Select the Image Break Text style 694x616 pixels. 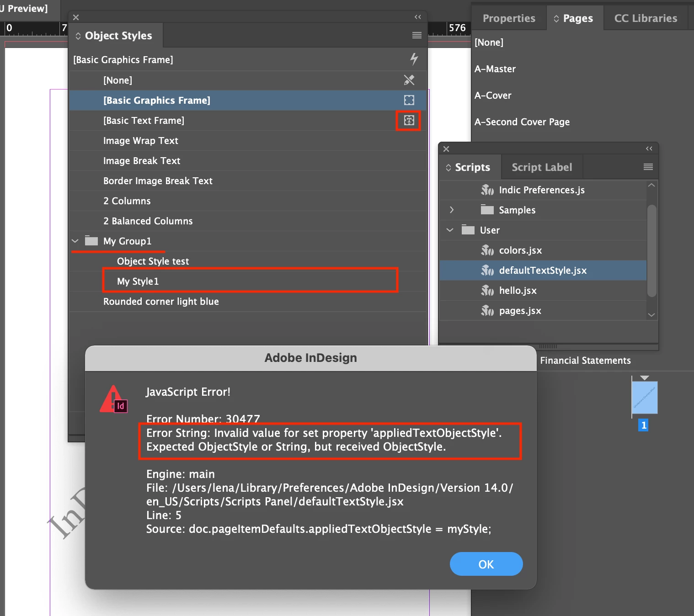coord(247,160)
